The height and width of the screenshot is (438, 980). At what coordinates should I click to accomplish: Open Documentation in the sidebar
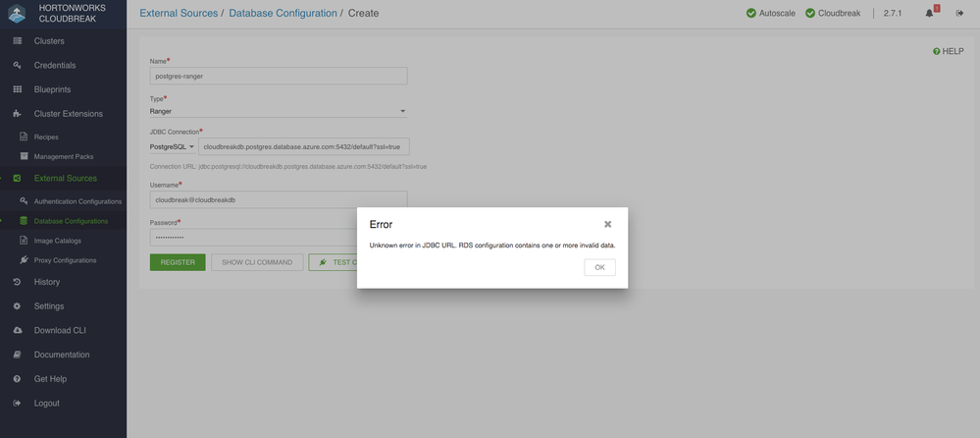[x=63, y=355]
